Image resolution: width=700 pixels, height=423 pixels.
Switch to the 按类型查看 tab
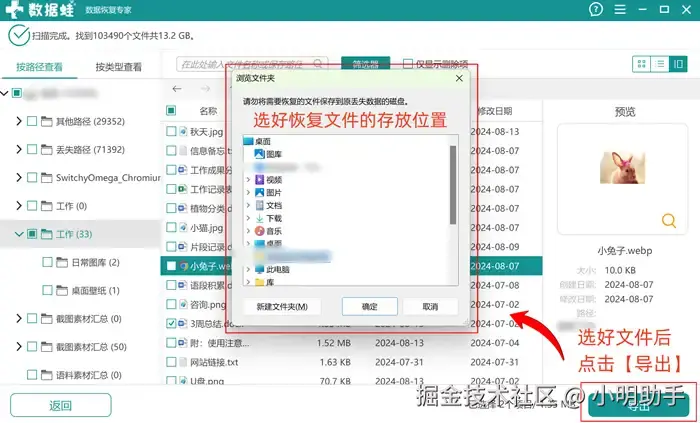118,67
